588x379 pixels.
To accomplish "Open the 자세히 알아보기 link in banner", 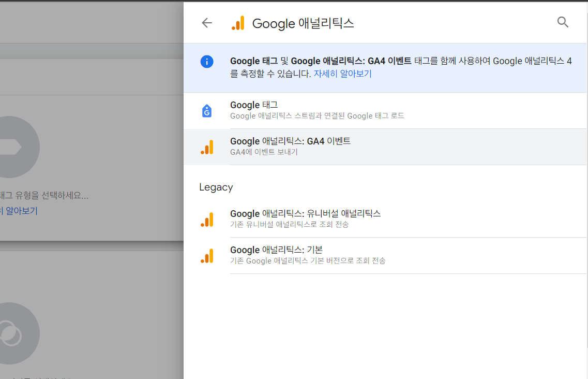I will click(x=342, y=74).
